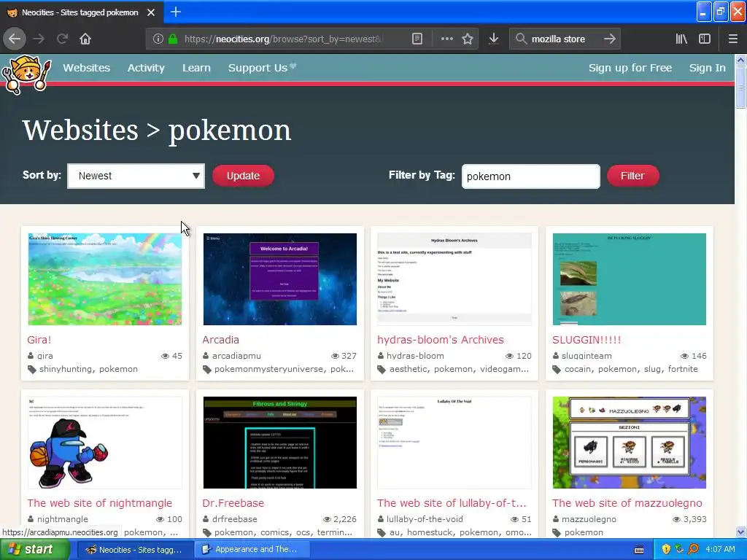
Task: Click the Neocities cat logo
Action: coord(26,74)
